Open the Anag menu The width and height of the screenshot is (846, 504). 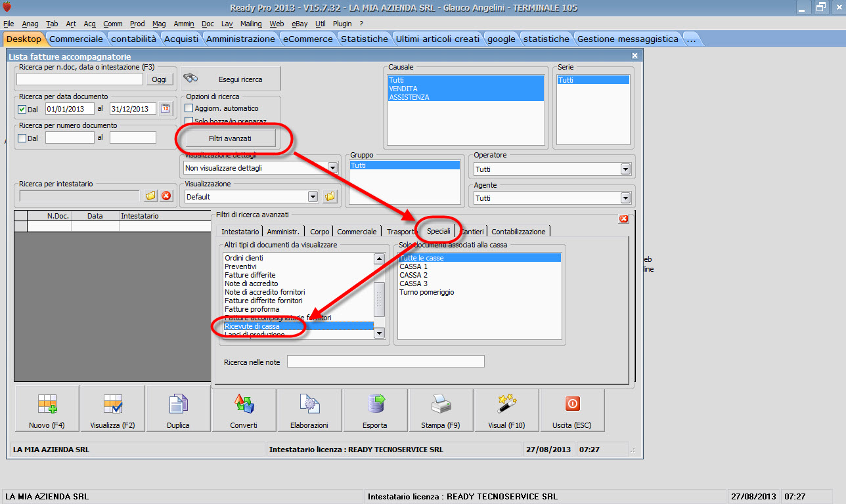point(30,24)
